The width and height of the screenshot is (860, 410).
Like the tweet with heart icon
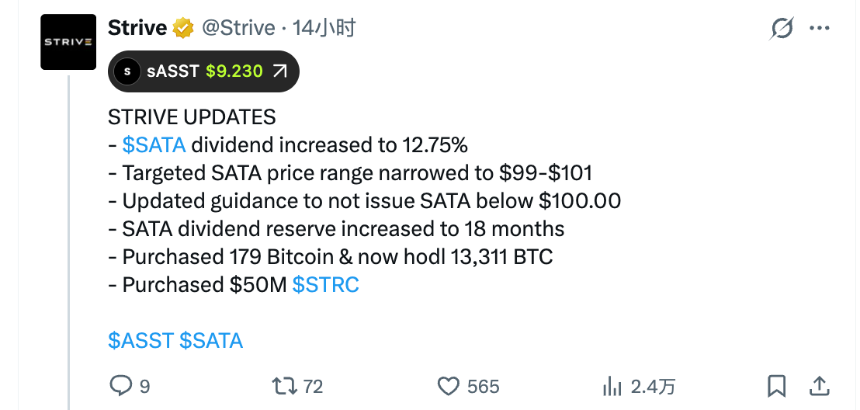pyautogui.click(x=449, y=386)
